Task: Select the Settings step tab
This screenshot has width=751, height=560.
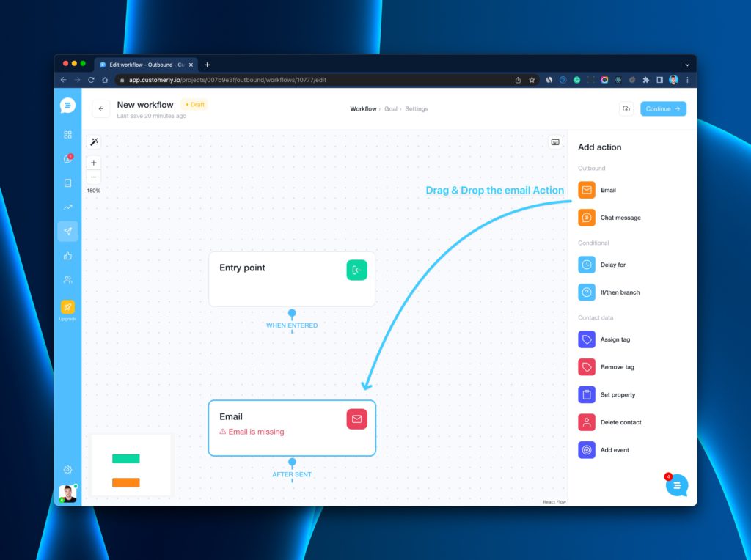Action: [417, 109]
